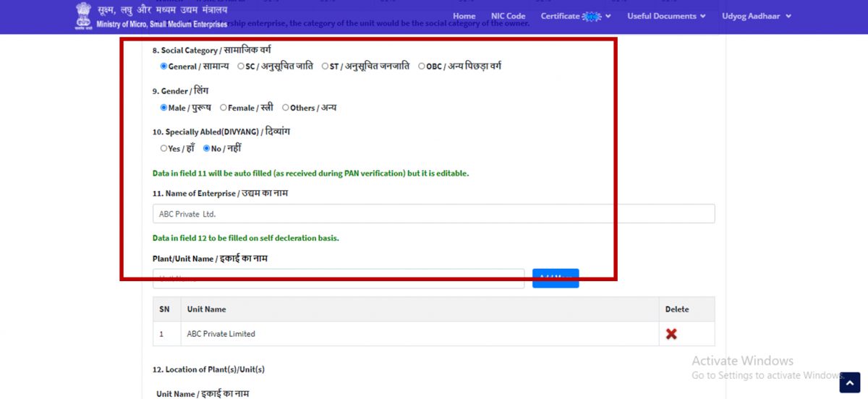Image resolution: width=868 pixels, height=399 pixels.
Task: Click the blue Add More button
Action: (x=556, y=278)
